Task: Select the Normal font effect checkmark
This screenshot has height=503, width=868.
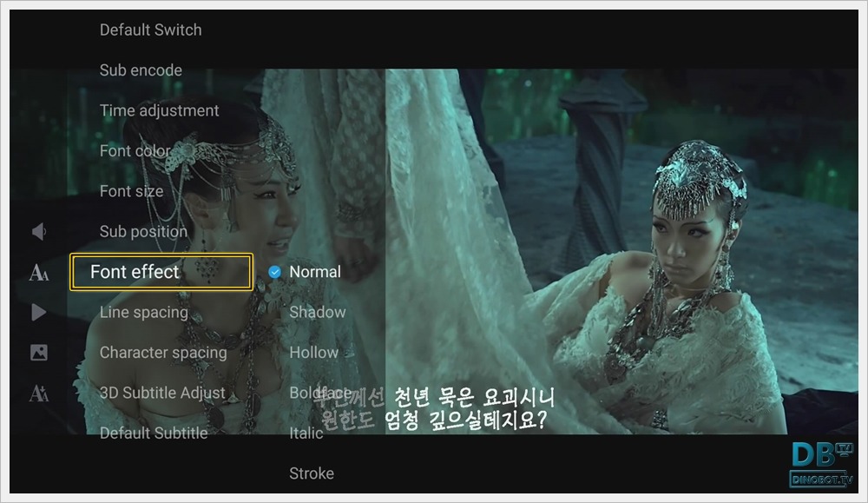Action: coord(274,272)
